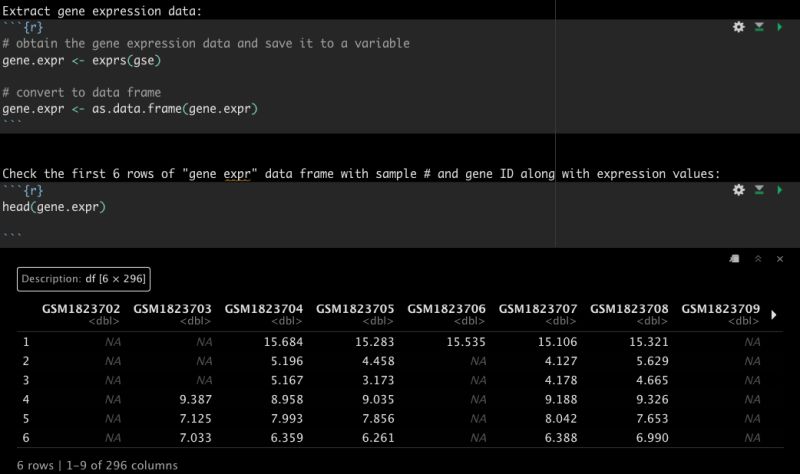Run the head(gene.expr) code chunk
Screen dimensions: 800x474
click(x=780, y=190)
